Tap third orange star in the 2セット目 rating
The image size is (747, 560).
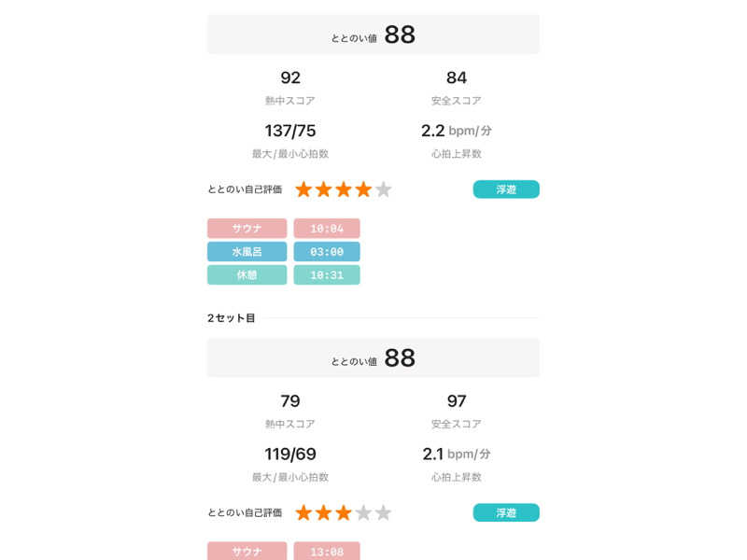(344, 512)
